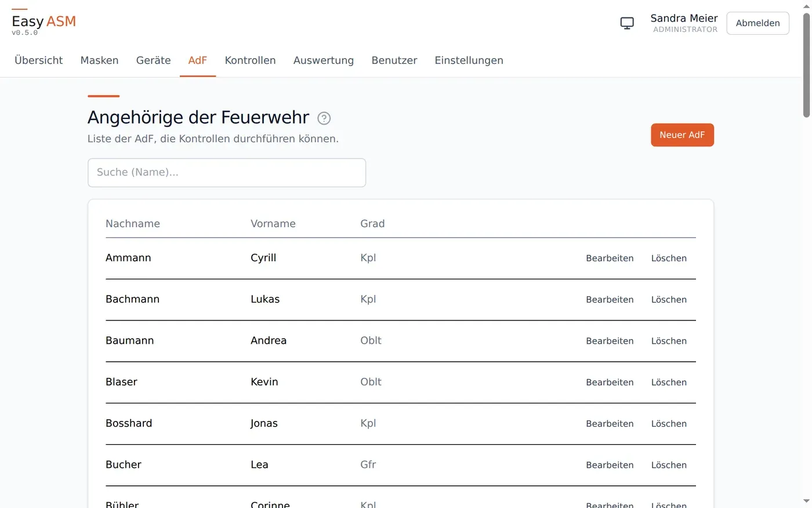812x508 pixels.
Task: Click Bearbeiten for Bucher Lea
Action: [x=610, y=465]
